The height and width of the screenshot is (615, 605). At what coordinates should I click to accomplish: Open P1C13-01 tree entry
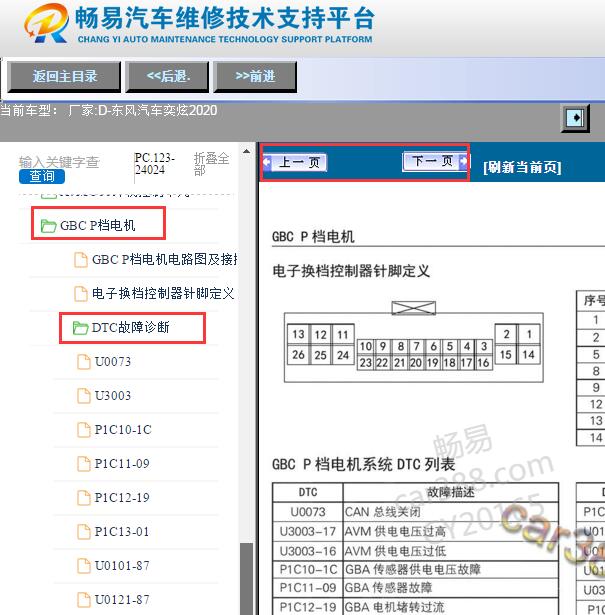pyautogui.click(x=122, y=532)
